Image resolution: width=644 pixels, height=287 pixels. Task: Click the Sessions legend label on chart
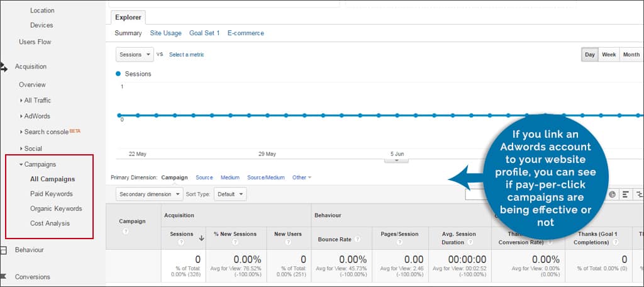coord(138,74)
